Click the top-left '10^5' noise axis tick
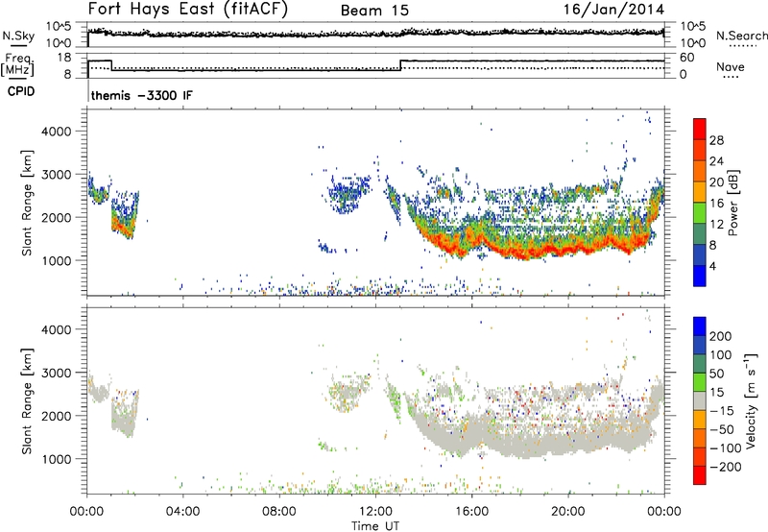This screenshot has height=532, width=768. pos(59,26)
